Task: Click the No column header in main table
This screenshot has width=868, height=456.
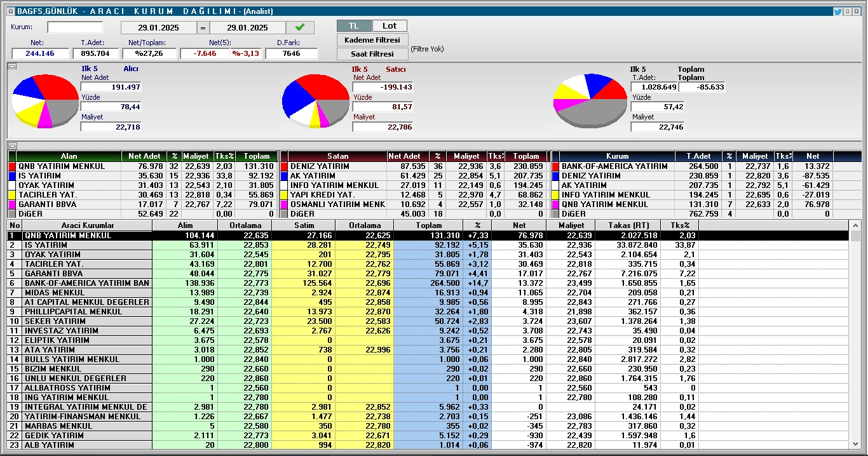Action: (x=16, y=225)
